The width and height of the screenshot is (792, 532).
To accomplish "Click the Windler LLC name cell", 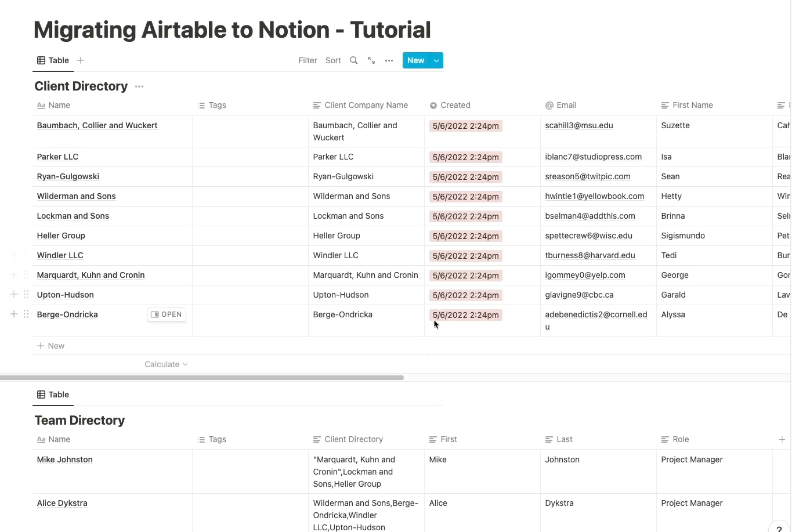I will [x=113, y=255].
